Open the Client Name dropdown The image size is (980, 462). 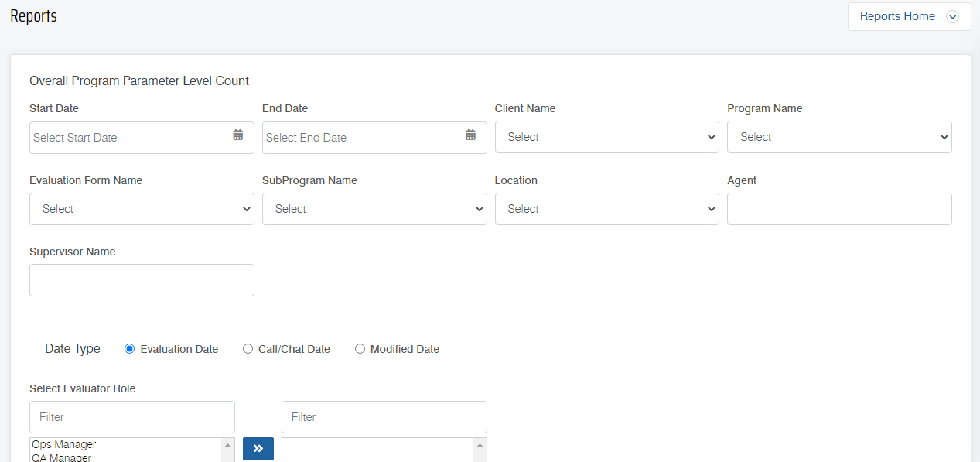coord(607,137)
